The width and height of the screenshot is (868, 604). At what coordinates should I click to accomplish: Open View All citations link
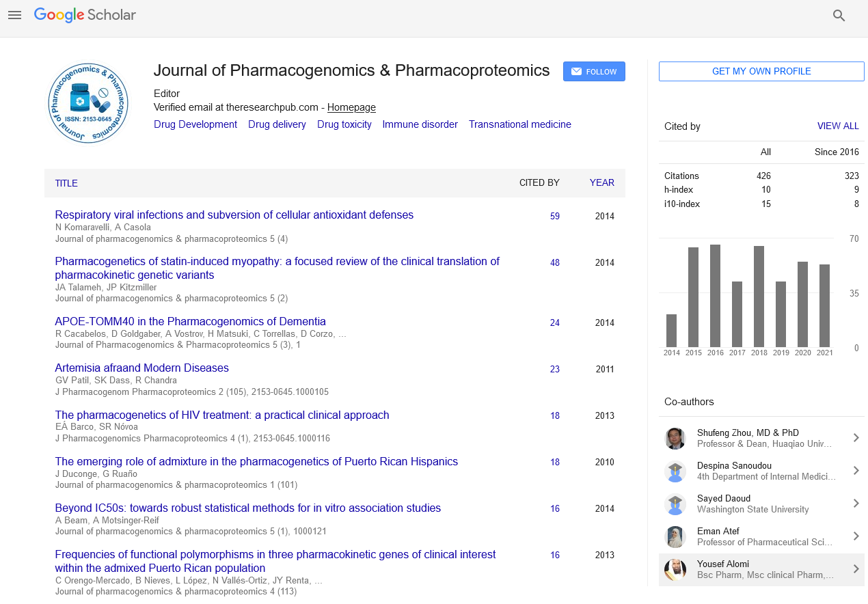838,126
